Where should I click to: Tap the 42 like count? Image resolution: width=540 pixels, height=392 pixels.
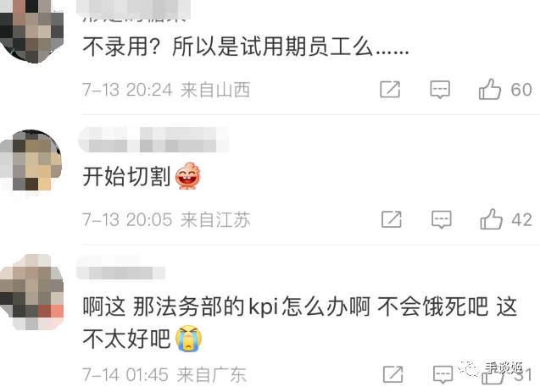(521, 220)
